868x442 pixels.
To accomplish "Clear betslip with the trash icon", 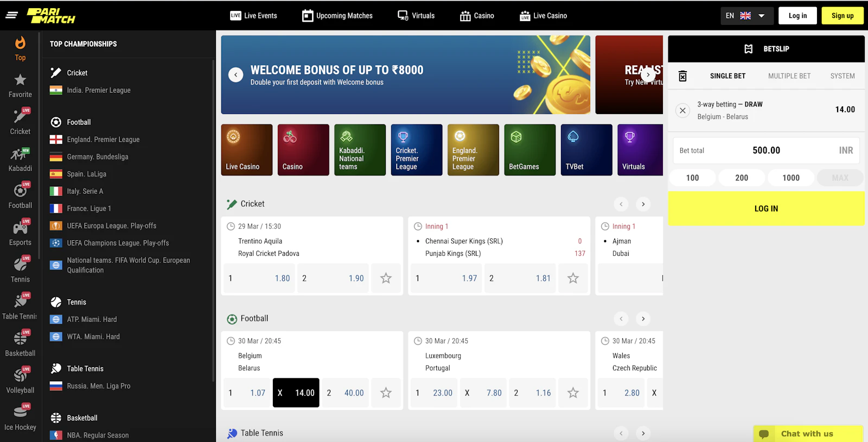I will tap(682, 76).
